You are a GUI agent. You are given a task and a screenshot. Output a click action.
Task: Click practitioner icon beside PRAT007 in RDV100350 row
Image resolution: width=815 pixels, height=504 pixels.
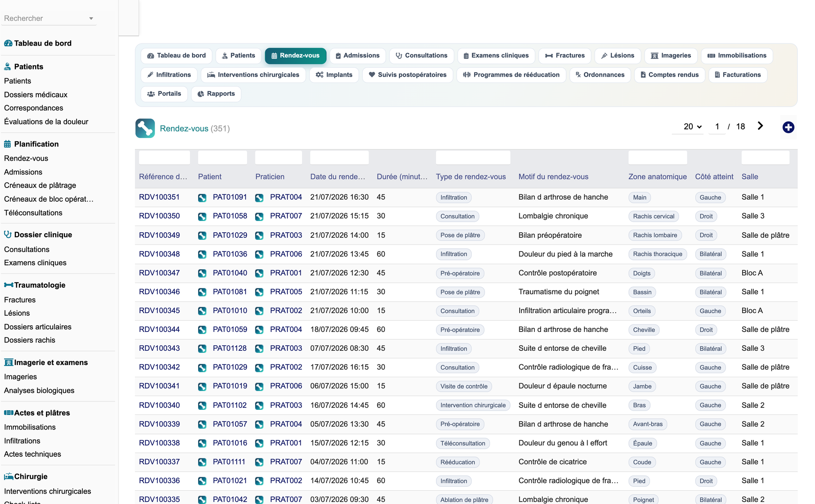click(x=259, y=216)
